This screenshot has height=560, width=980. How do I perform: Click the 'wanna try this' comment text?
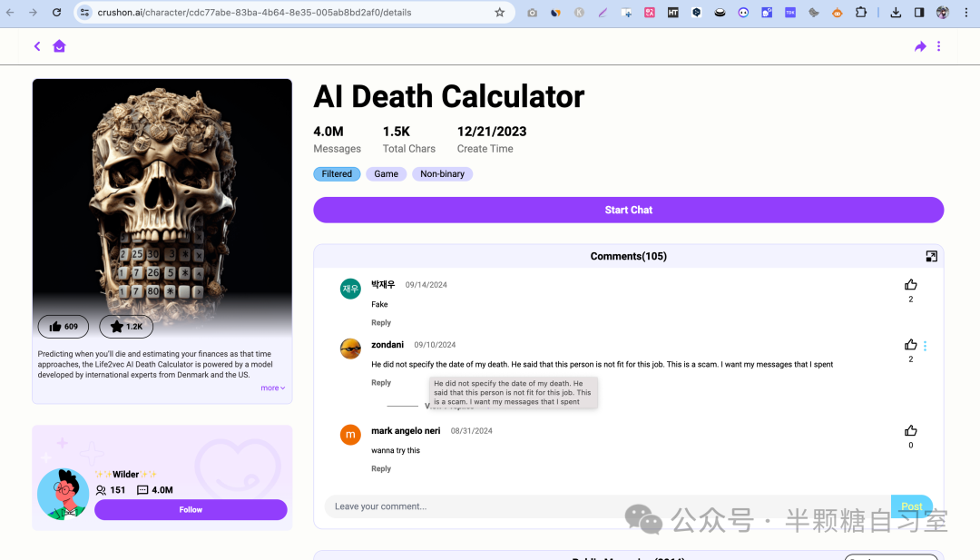(396, 450)
